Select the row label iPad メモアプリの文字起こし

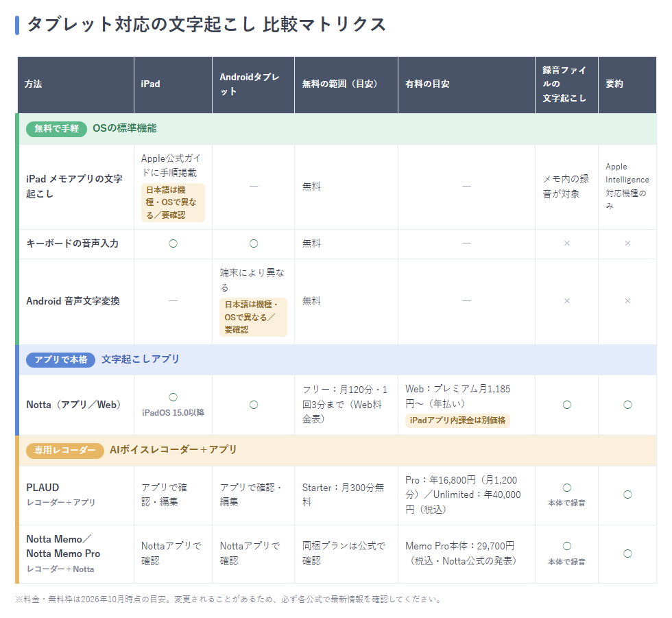(x=74, y=187)
